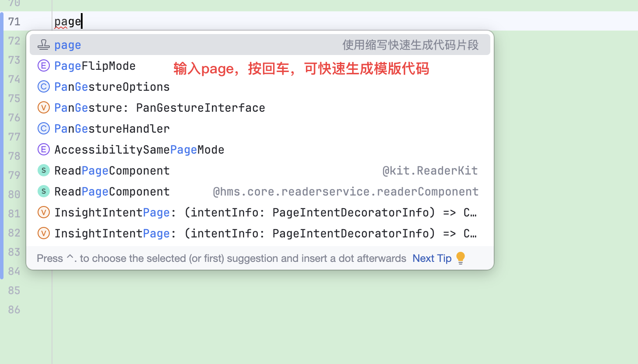
Task: Click the struct icon for ReadPageComponent from @kit.ReaderKit
Action: click(43, 170)
